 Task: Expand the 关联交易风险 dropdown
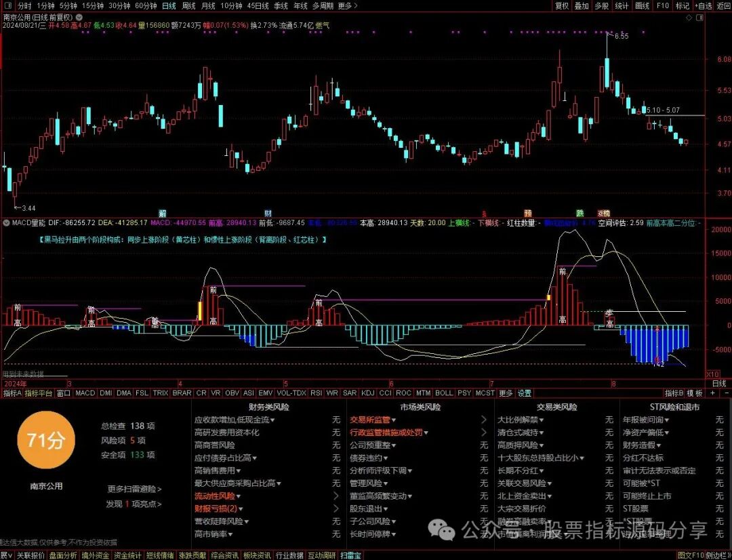[550, 483]
